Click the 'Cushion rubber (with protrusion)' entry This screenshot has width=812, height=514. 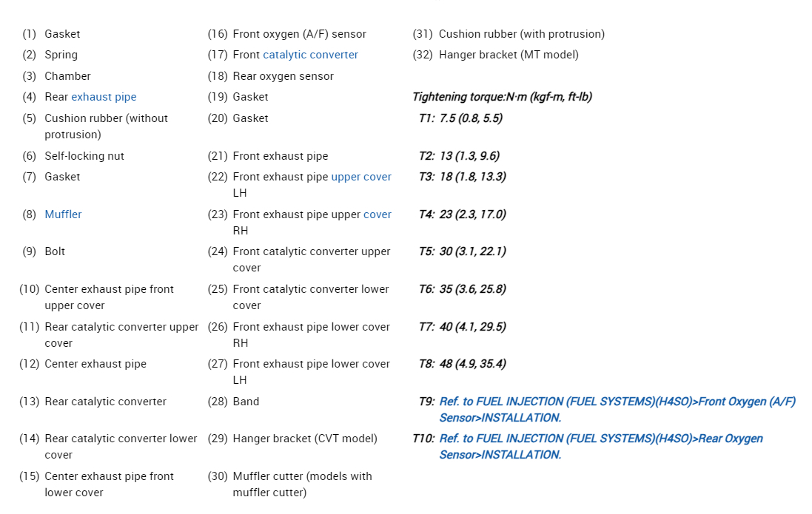pos(521,34)
